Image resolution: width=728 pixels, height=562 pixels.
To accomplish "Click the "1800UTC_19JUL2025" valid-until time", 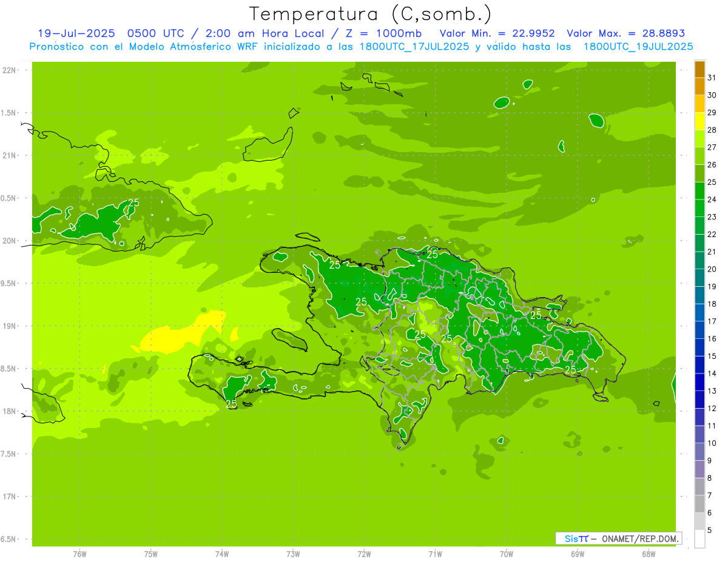I will point(638,46).
